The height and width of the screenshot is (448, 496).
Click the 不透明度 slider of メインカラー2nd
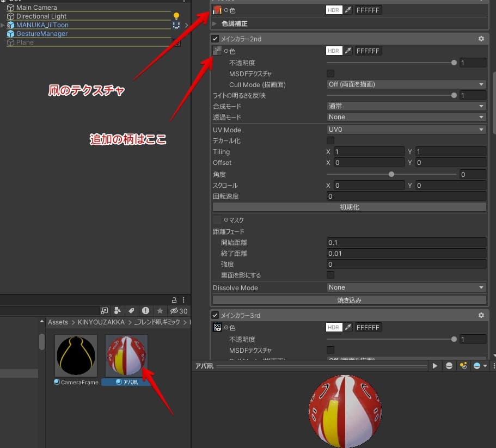click(391, 63)
